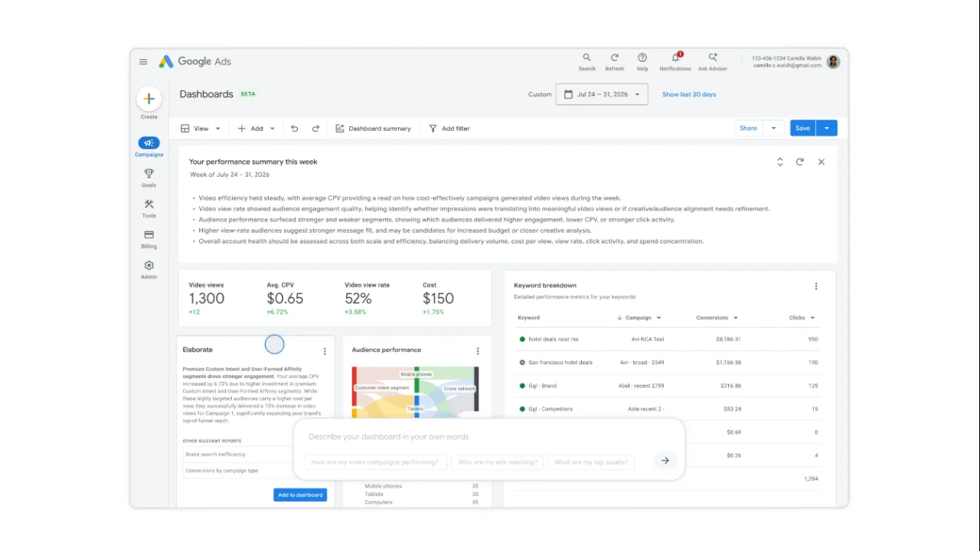
Task: Click the Google Ads logo
Action: (x=194, y=62)
